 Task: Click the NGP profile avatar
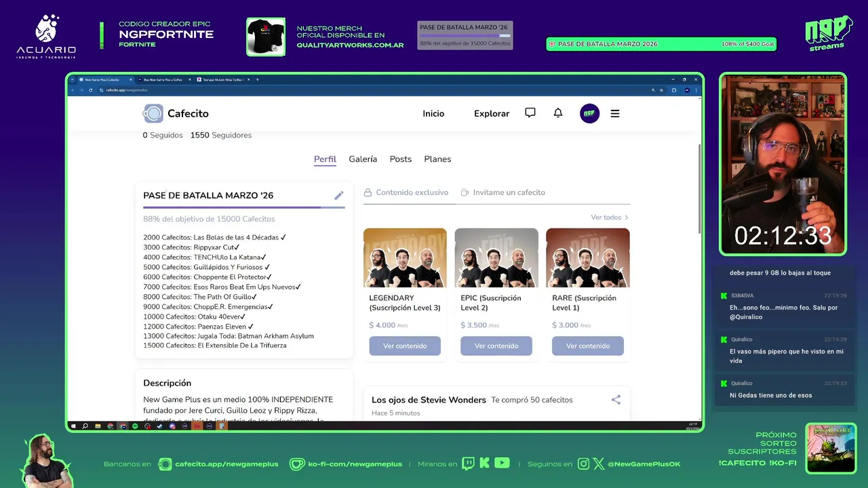(589, 113)
